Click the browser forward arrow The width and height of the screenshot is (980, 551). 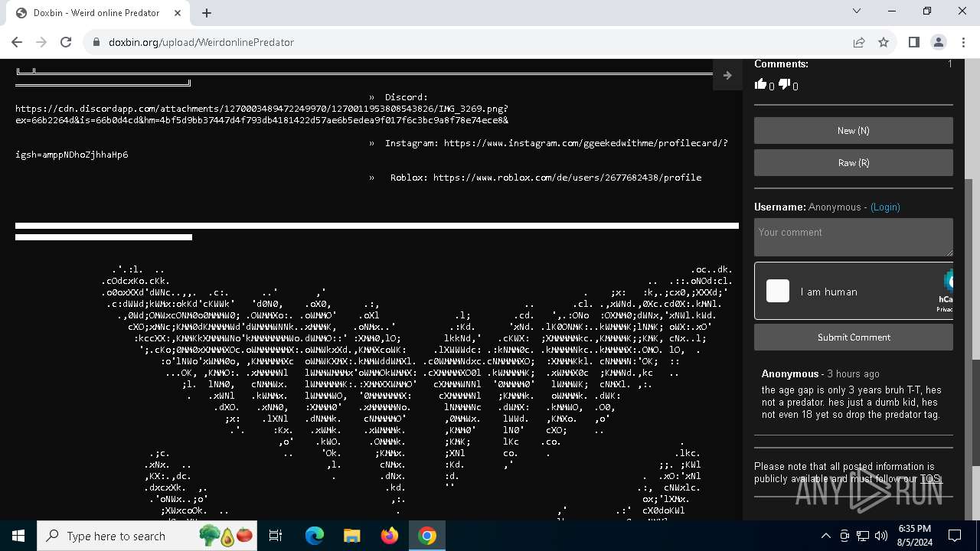[x=41, y=42]
